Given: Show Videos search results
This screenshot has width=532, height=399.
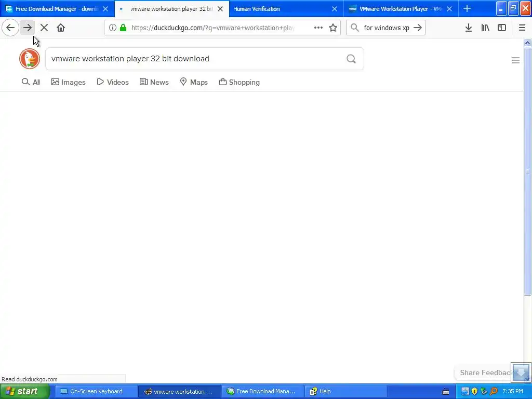Looking at the screenshot, I should 113,82.
